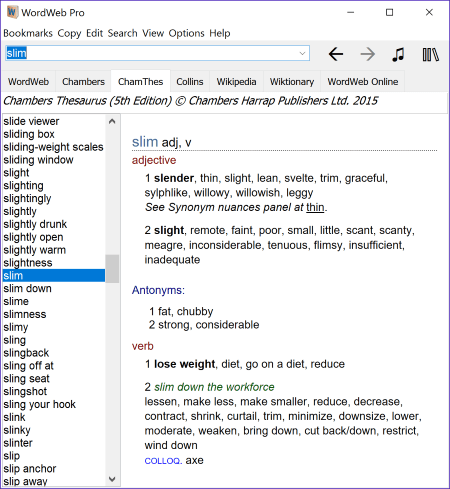Open the Copy menu

coord(69,33)
